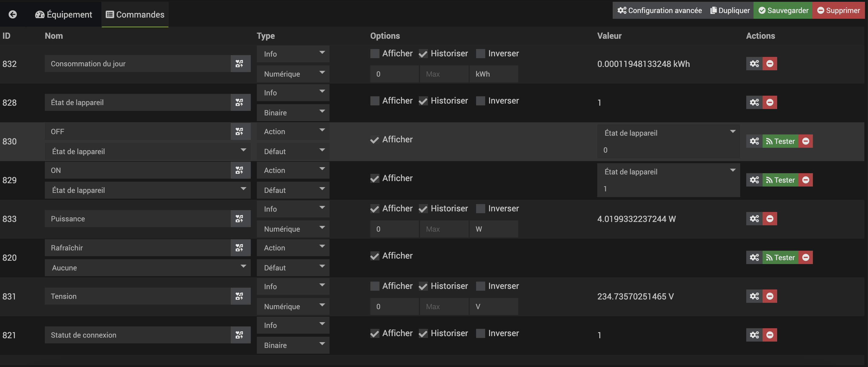Toggle Historiser for Puissance

pyautogui.click(x=423, y=209)
